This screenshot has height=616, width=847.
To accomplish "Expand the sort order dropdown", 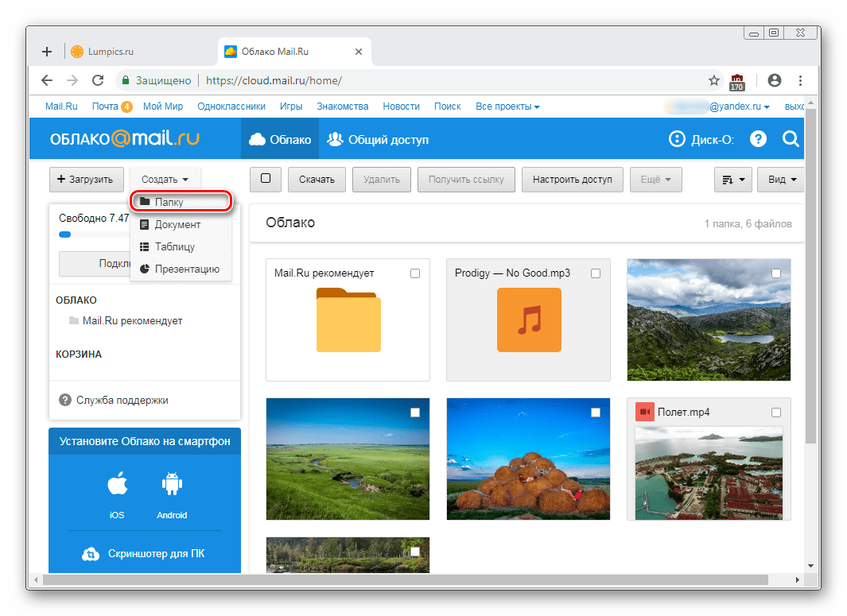I will pos(732,180).
